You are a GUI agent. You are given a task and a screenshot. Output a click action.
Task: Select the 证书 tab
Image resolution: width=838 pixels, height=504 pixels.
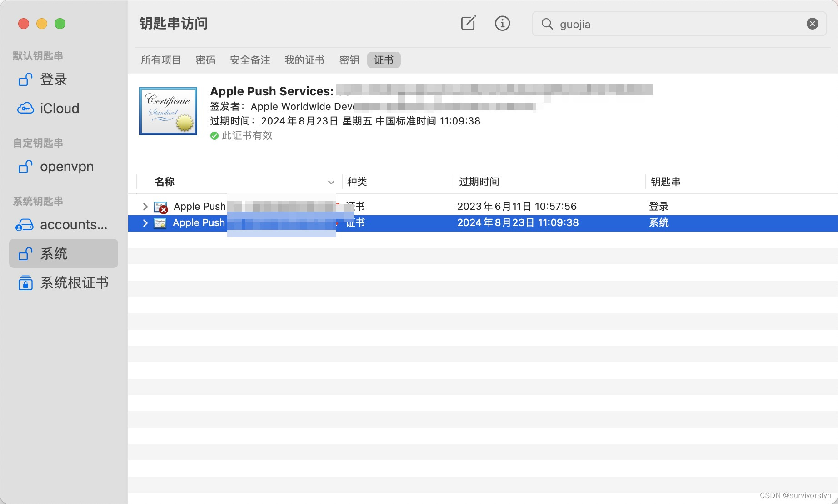click(384, 60)
